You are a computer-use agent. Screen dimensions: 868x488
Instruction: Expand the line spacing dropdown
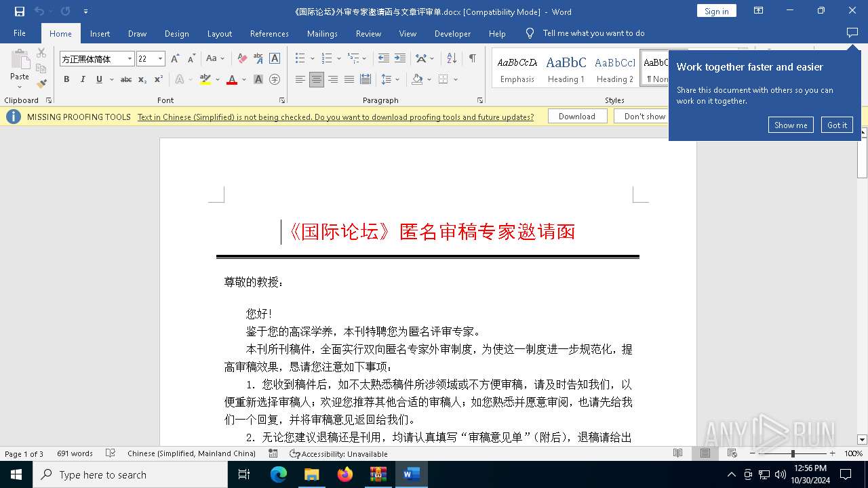397,79
